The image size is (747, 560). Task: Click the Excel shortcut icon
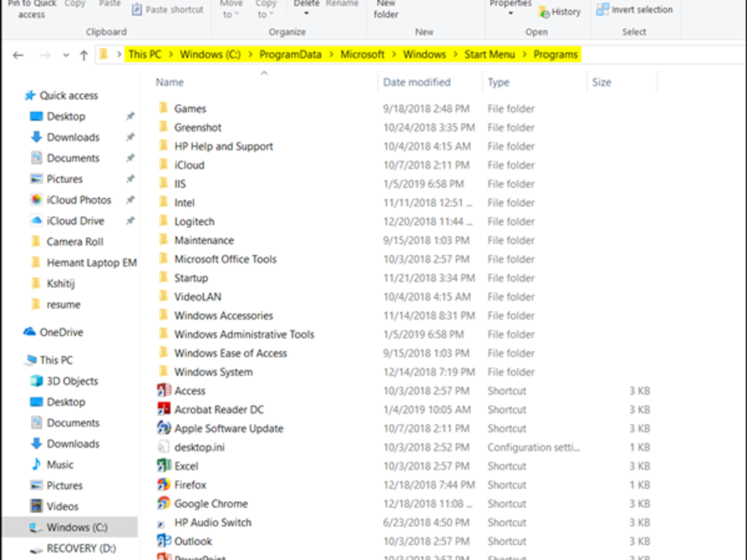(164, 466)
